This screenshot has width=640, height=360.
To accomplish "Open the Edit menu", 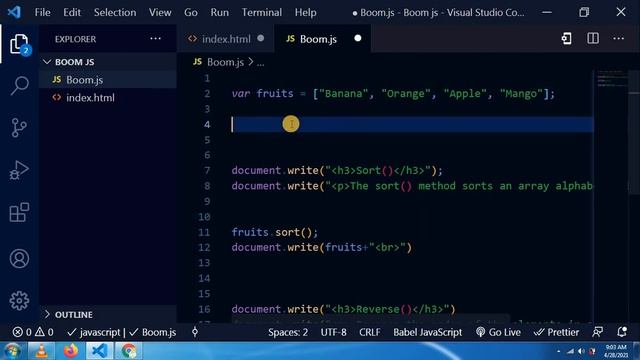I will (72, 12).
